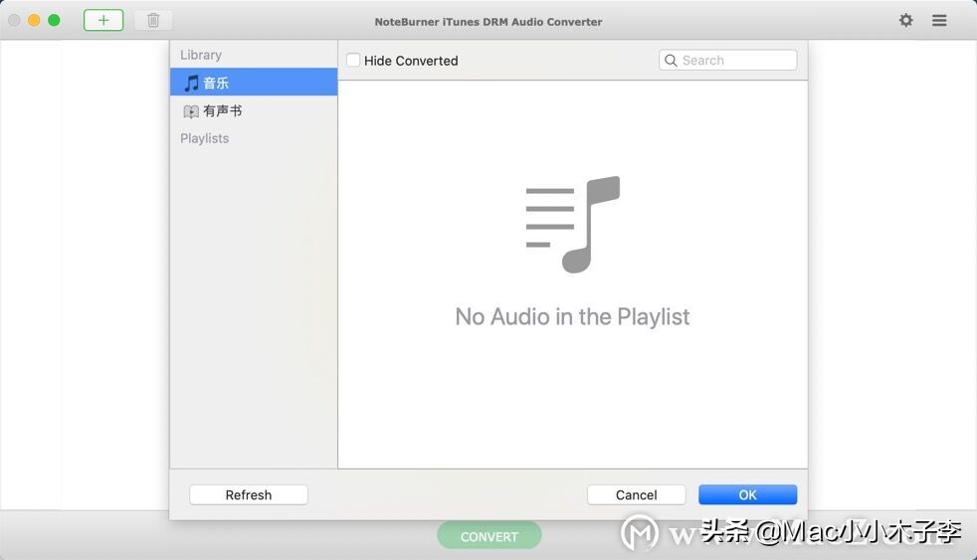Enable the Hide Converted checkbox

coord(353,61)
